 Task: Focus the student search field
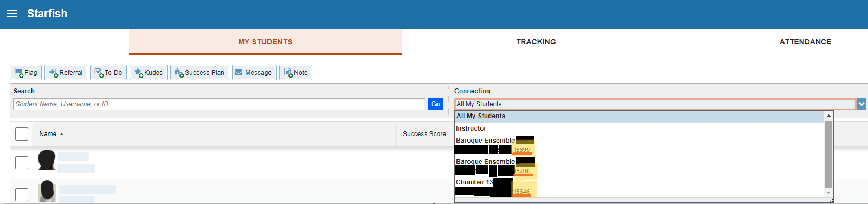coord(219,104)
